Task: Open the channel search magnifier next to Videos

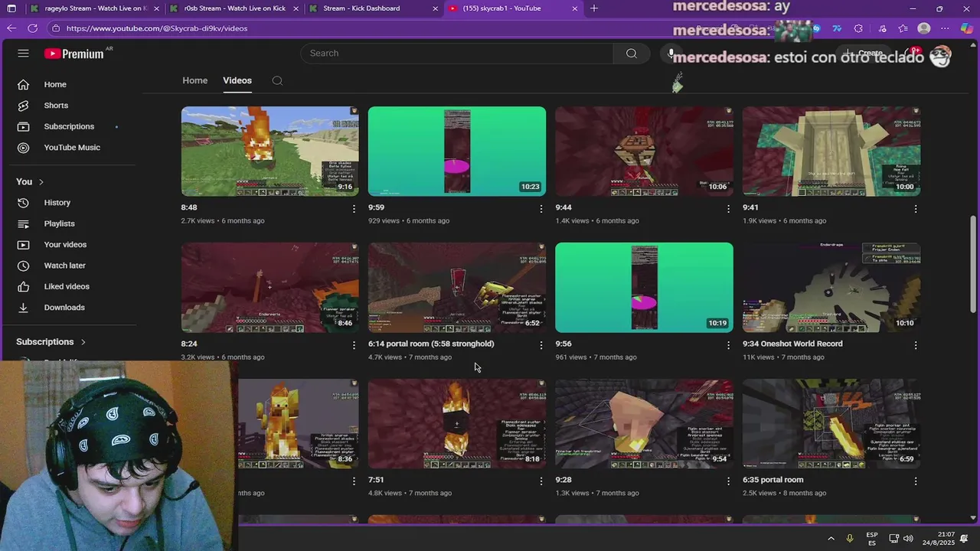Action: point(277,80)
